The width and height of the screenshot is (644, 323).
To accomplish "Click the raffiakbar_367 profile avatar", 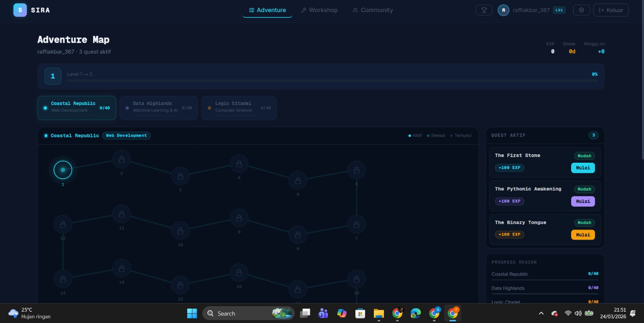I will pos(503,10).
